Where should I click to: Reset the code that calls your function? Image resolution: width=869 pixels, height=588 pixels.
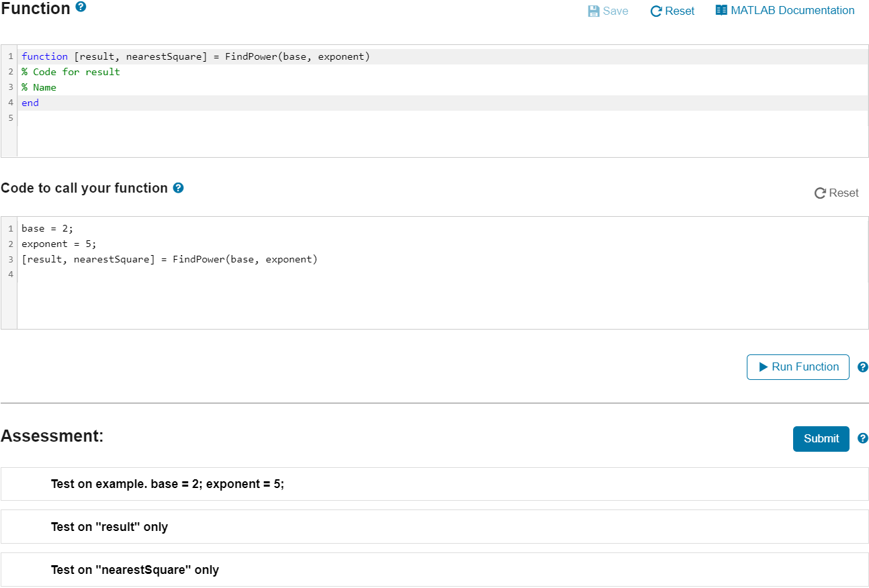(836, 193)
